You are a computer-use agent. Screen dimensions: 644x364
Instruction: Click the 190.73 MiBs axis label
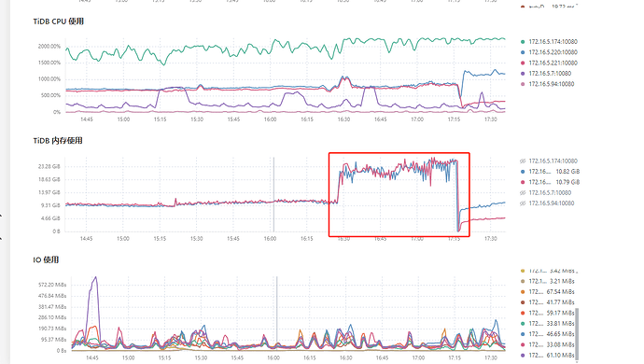(52, 329)
